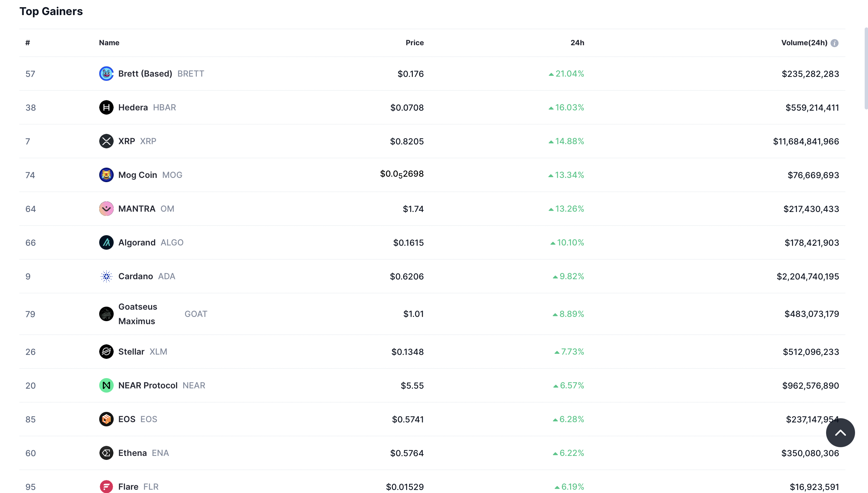Click the $5.55 price cell
The height and width of the screenshot is (493, 868).
coord(412,386)
